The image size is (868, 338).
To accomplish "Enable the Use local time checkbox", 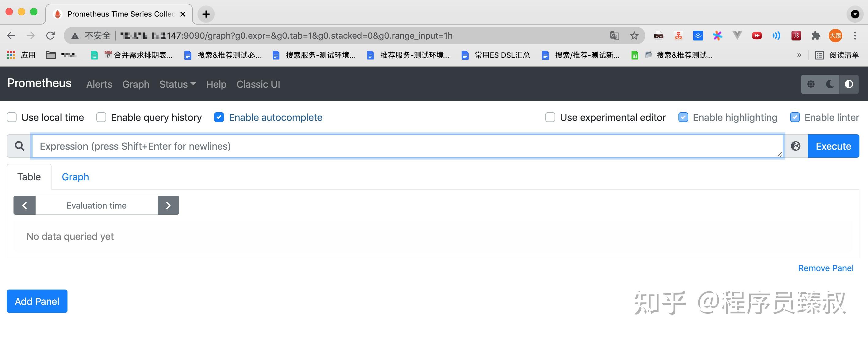I will [12, 117].
